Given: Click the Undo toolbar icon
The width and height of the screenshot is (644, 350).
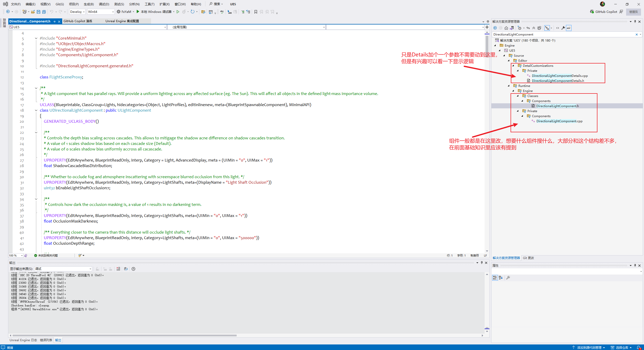Looking at the screenshot, I should 52,12.
